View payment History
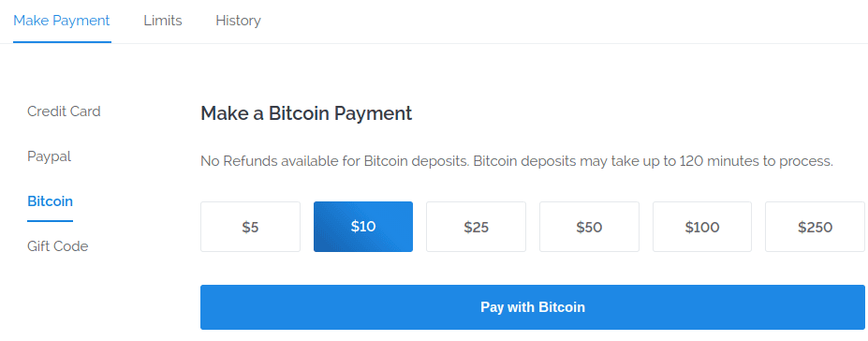 pyautogui.click(x=238, y=21)
